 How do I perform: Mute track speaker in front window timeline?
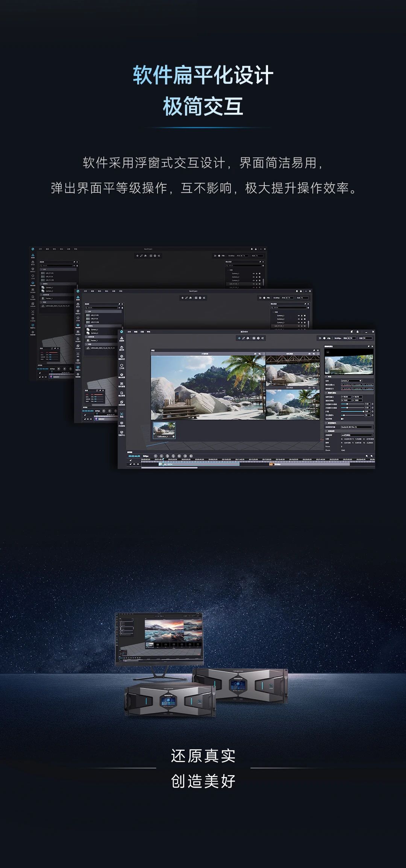134,464
